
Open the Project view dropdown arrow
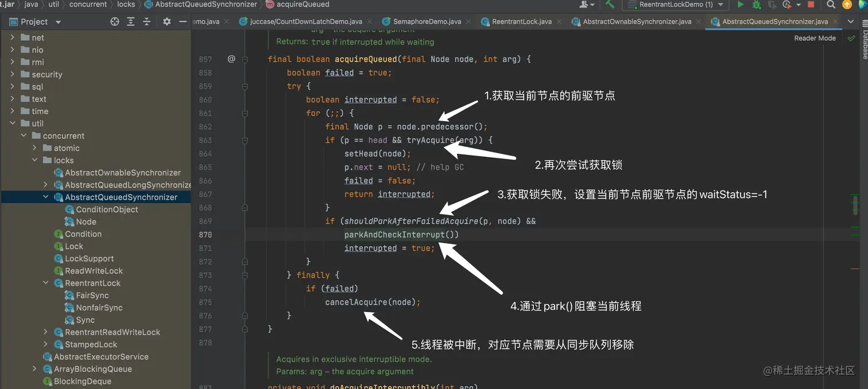click(58, 22)
